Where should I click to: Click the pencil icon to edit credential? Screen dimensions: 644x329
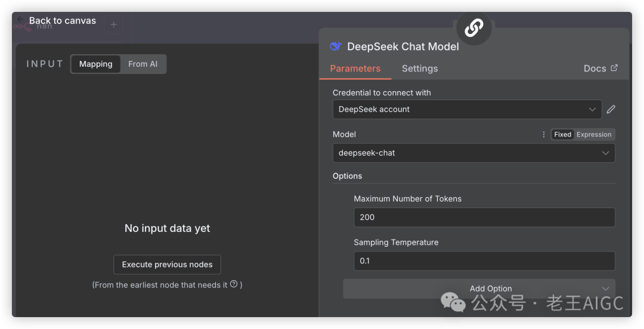tap(611, 109)
